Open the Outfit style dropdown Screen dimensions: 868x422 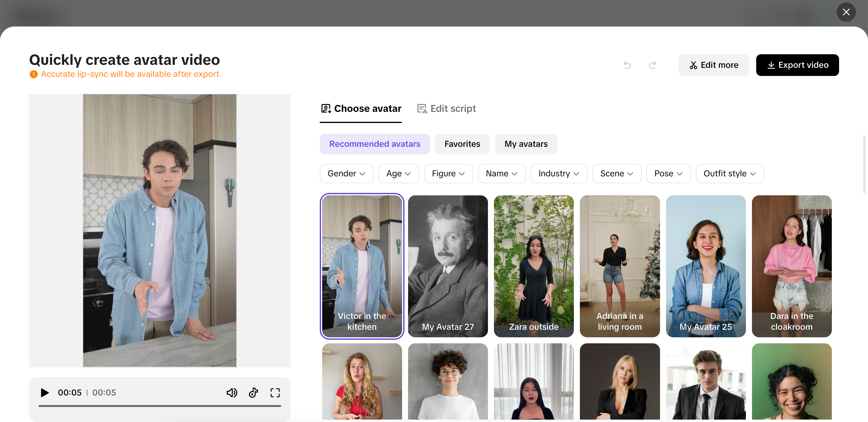pos(730,173)
